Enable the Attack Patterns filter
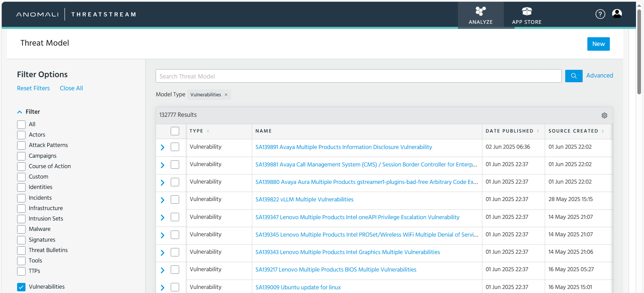Screen dimensions: 644x293 (21, 145)
